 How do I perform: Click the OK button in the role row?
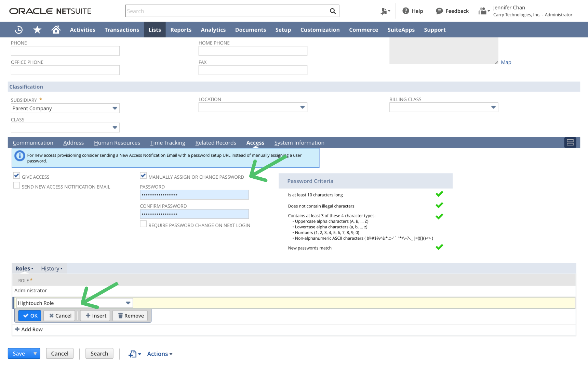tap(30, 316)
